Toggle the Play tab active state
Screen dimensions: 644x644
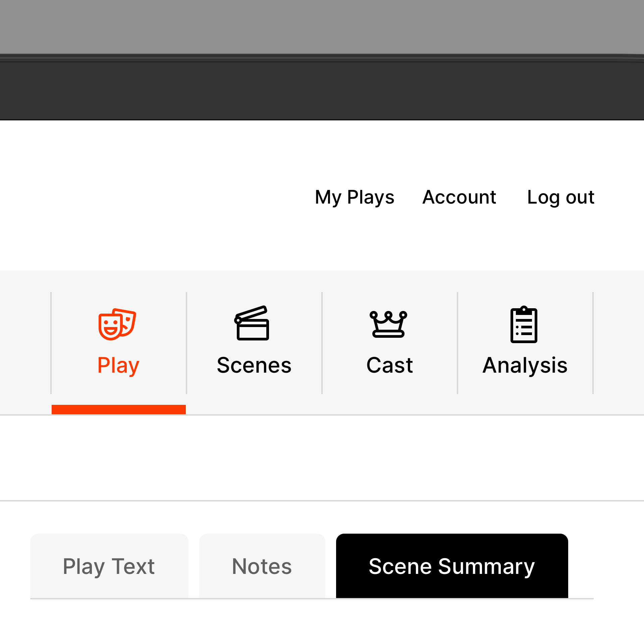click(x=118, y=342)
